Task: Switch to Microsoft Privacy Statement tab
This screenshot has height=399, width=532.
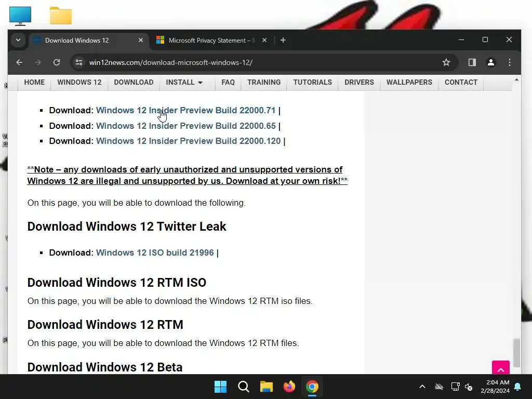Action: click(x=210, y=40)
